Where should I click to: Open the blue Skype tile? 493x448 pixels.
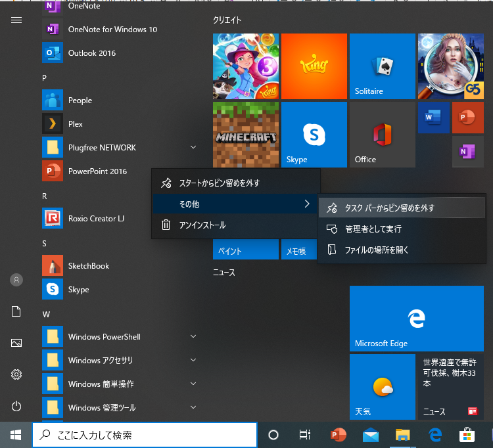coord(314,135)
